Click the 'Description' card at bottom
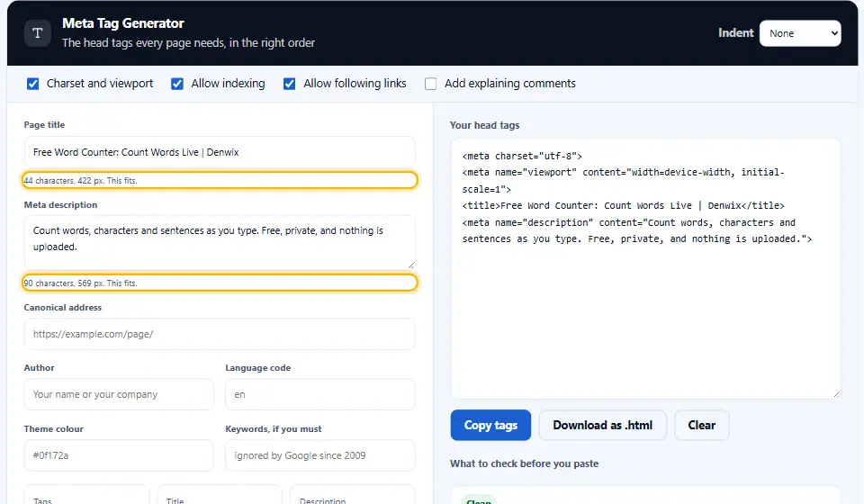864x504 pixels. pyautogui.click(x=353, y=495)
